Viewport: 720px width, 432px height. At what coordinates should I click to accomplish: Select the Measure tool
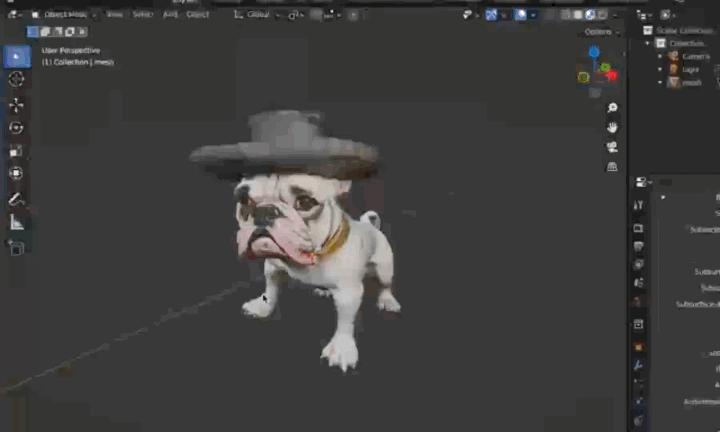point(17,223)
